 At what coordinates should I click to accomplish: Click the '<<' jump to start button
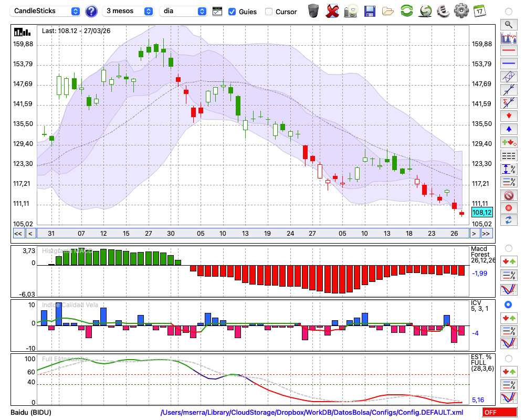[x=18, y=233]
